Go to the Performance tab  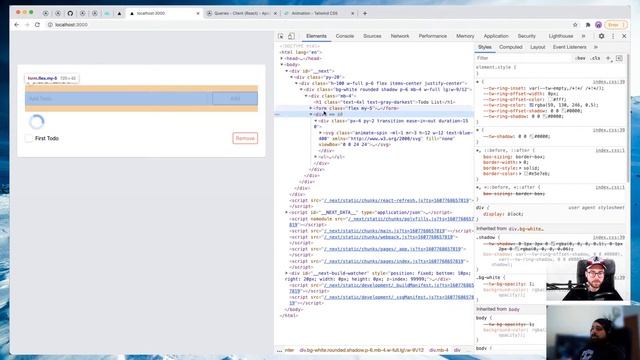pos(433,36)
